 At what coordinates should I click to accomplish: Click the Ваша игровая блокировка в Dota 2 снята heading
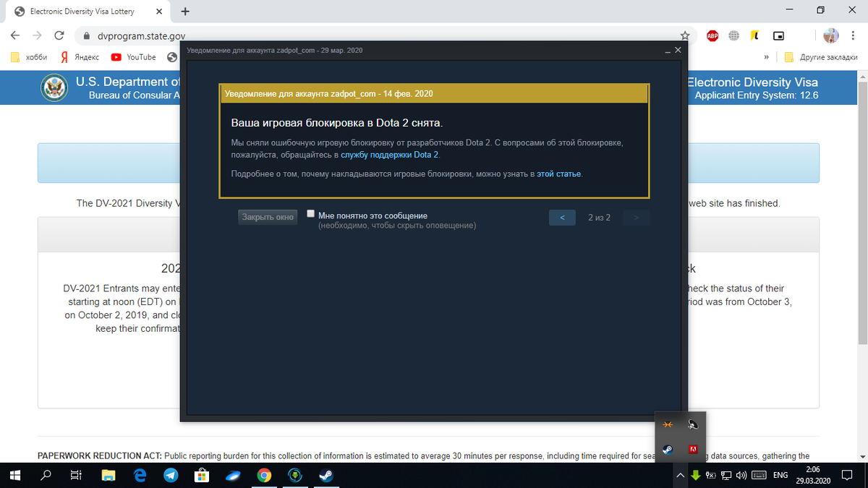coord(336,123)
